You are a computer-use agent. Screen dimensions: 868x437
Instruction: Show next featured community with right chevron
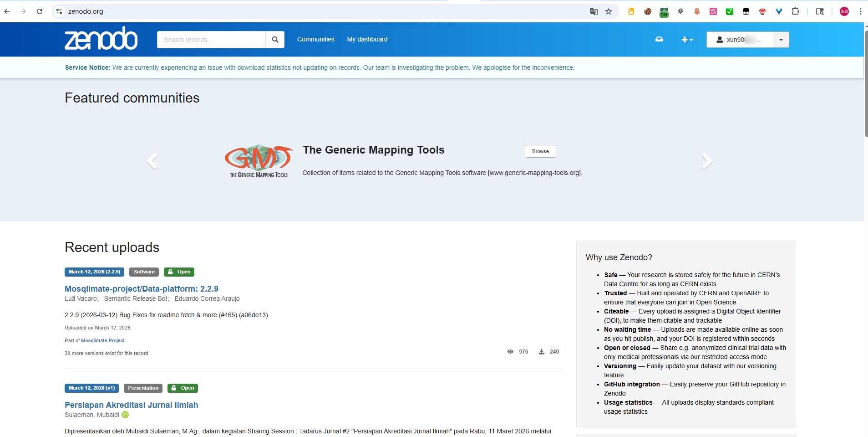706,161
